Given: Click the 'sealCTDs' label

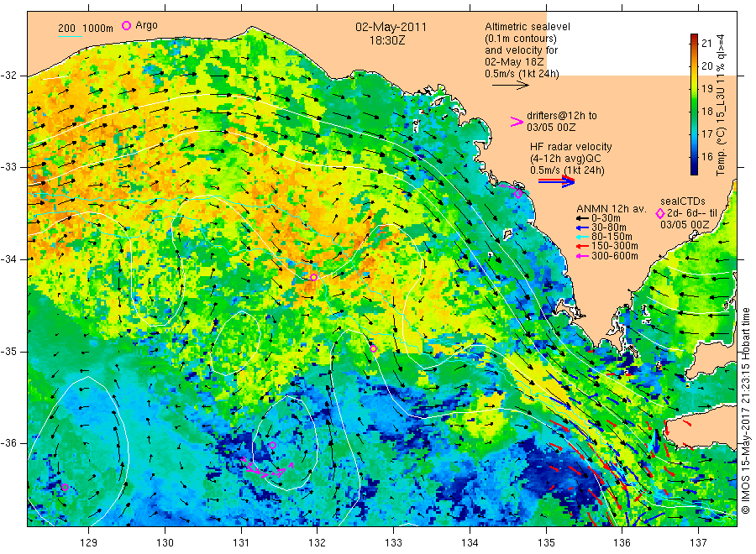Looking at the screenshot, I should (683, 201).
